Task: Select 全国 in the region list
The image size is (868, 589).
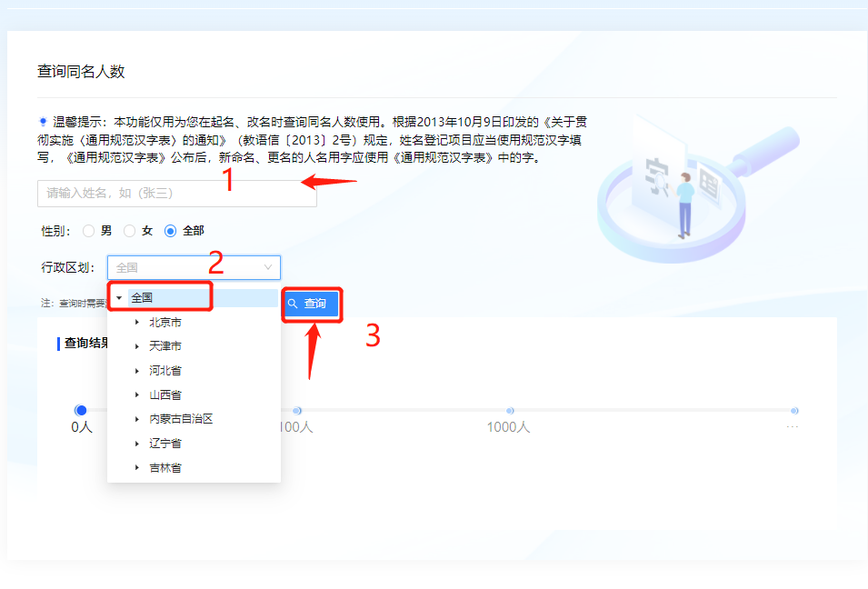Action: tap(142, 298)
